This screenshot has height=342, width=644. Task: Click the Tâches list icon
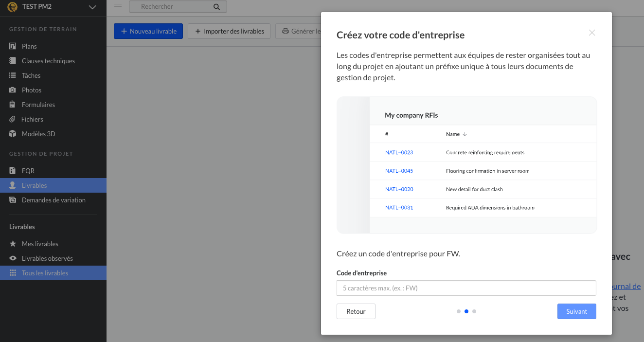coord(13,75)
